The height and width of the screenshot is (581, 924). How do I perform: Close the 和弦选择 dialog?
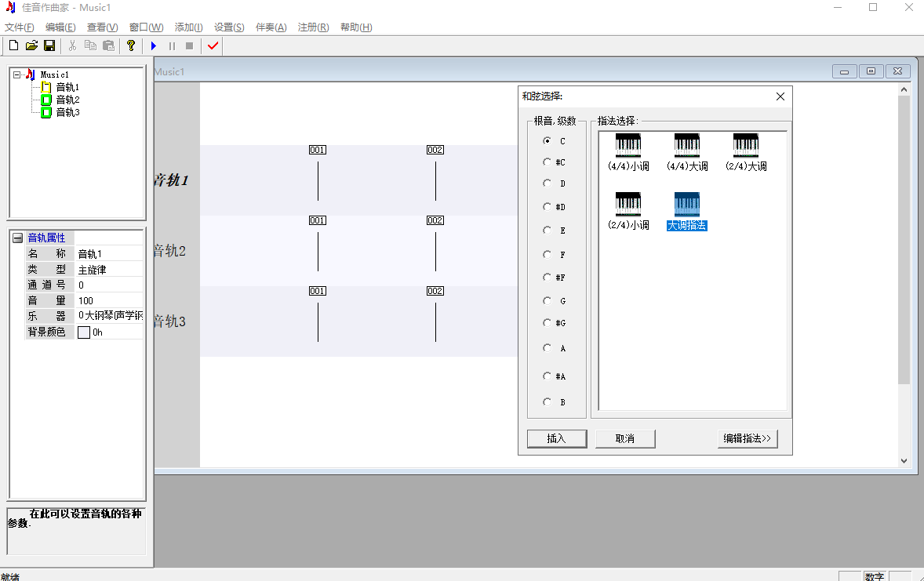coord(780,96)
